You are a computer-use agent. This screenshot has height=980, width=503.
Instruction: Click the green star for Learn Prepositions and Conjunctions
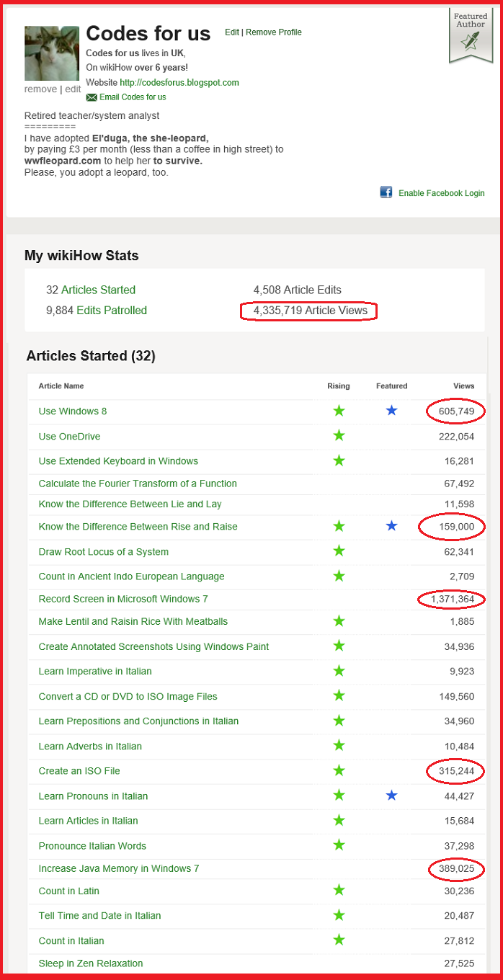pyautogui.click(x=339, y=721)
